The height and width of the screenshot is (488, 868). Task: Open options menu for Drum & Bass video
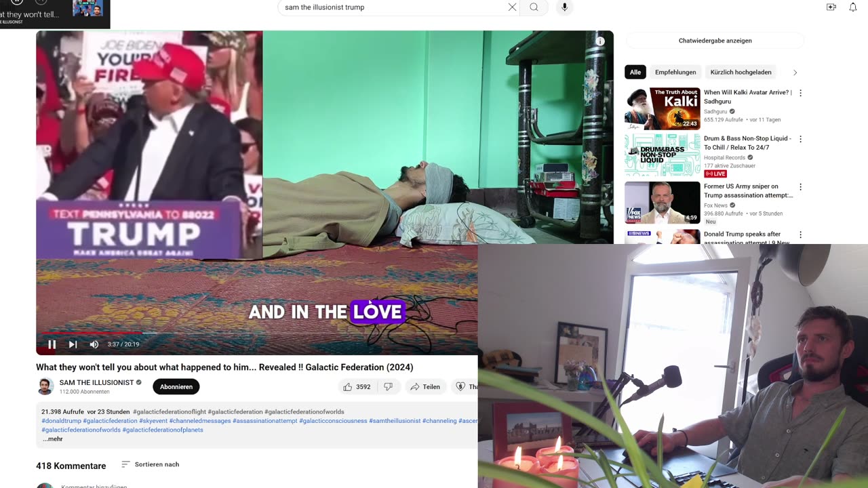click(800, 139)
